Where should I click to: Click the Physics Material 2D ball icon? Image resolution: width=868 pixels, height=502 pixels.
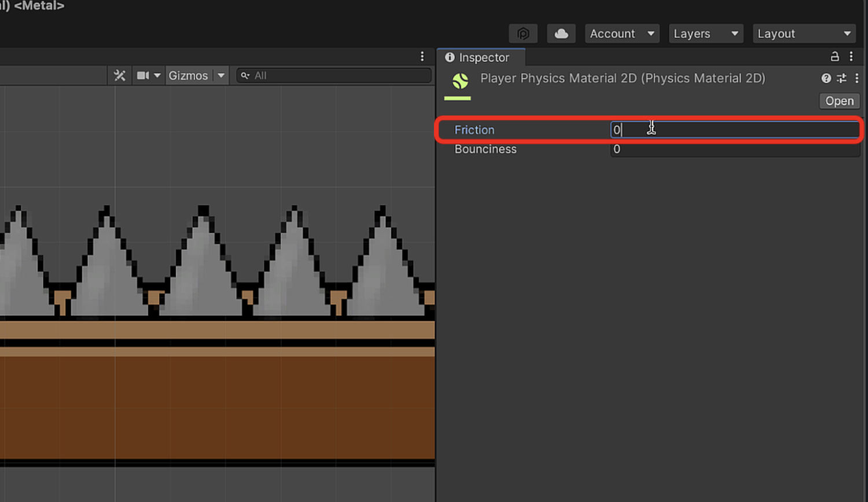pos(460,81)
